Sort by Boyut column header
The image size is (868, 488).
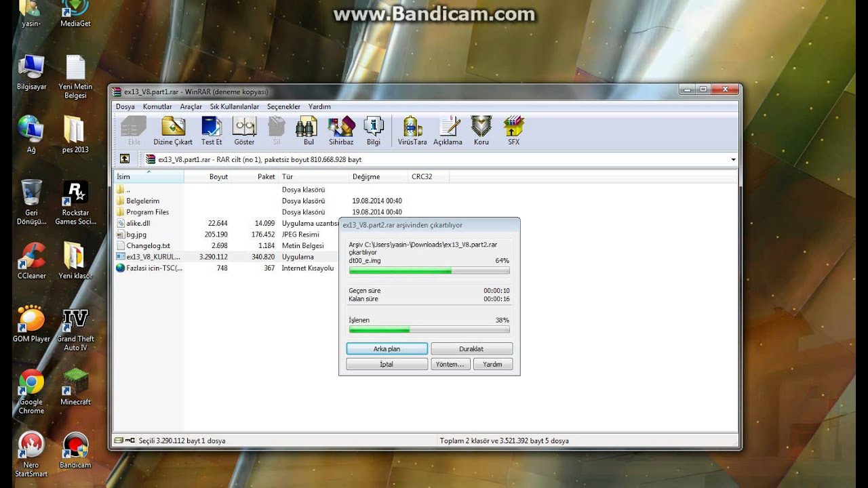tap(207, 176)
